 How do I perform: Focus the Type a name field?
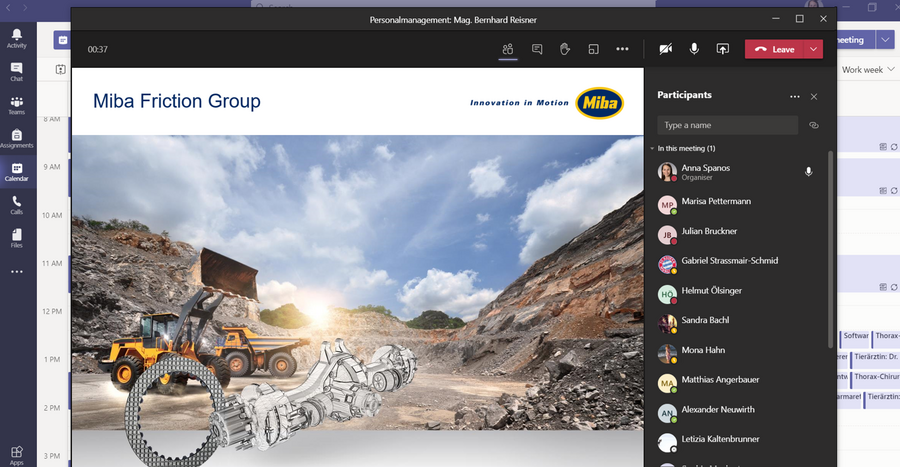click(727, 125)
